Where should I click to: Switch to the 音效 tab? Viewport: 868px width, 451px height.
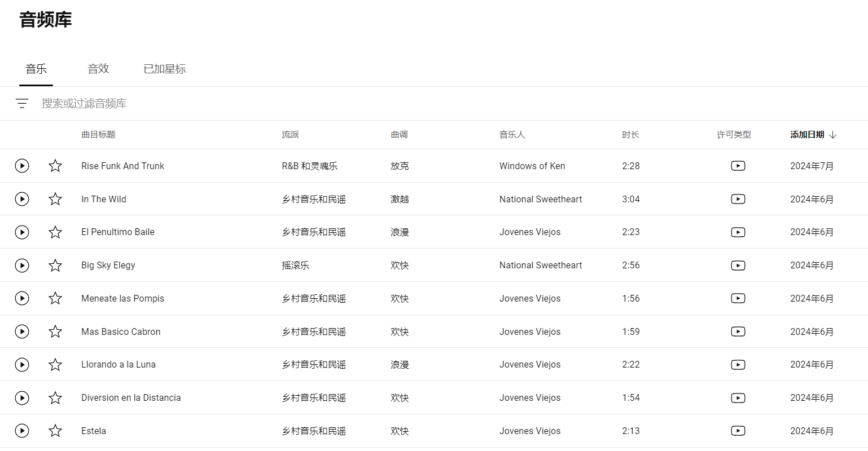[x=98, y=69]
